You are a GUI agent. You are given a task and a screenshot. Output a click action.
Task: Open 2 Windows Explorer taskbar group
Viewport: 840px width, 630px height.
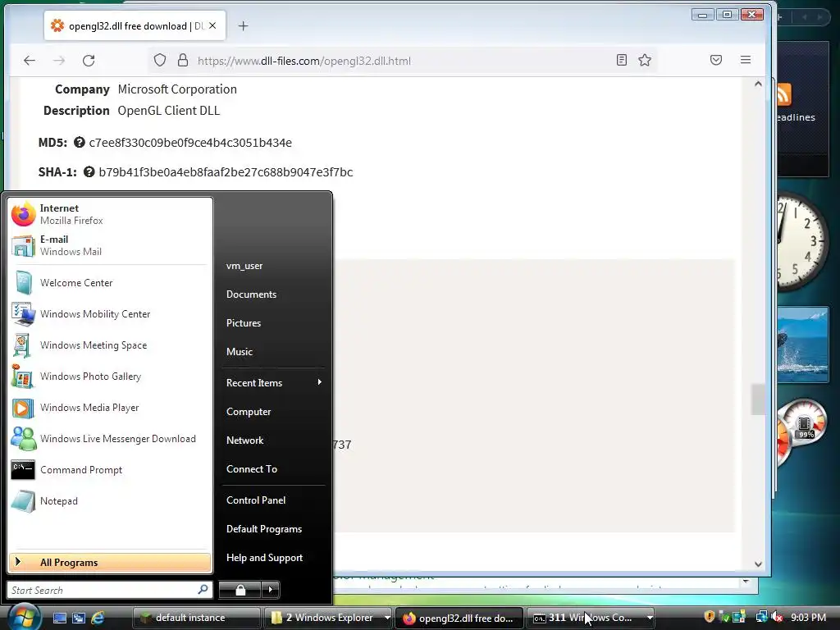tap(329, 618)
